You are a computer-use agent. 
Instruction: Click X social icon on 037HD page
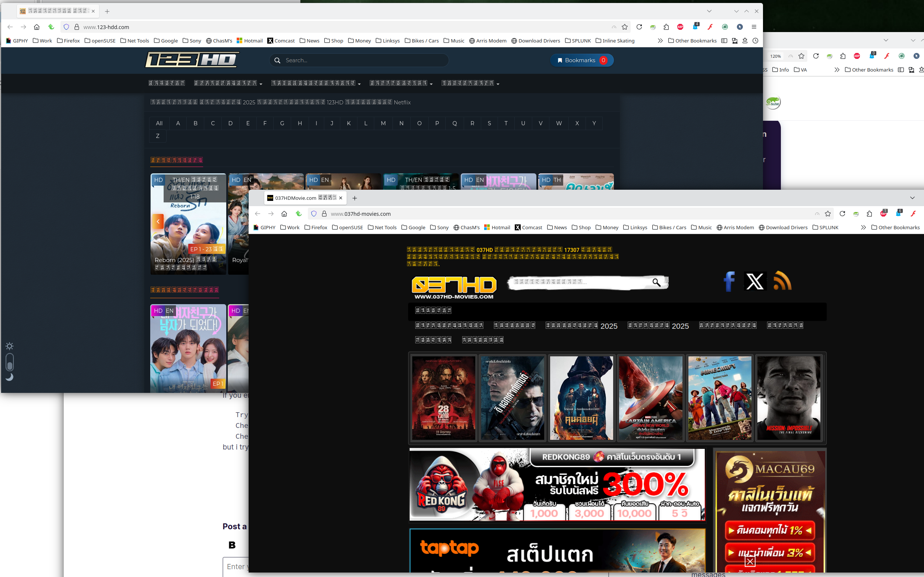click(755, 282)
